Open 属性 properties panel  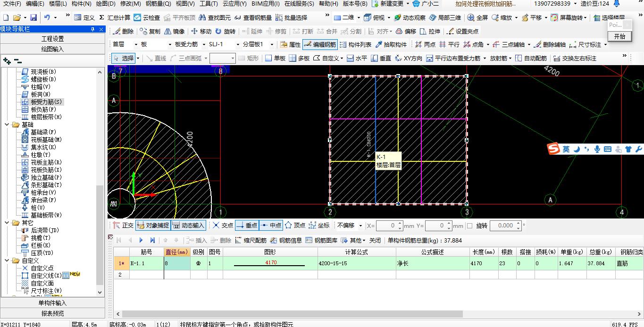(290, 44)
